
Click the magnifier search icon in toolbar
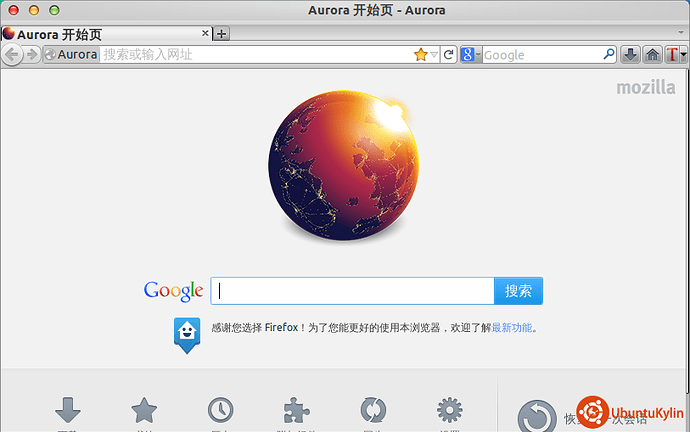(x=609, y=54)
